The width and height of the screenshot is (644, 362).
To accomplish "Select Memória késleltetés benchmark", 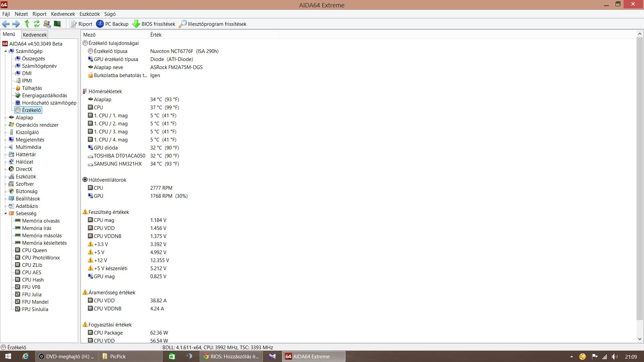I will point(44,243).
